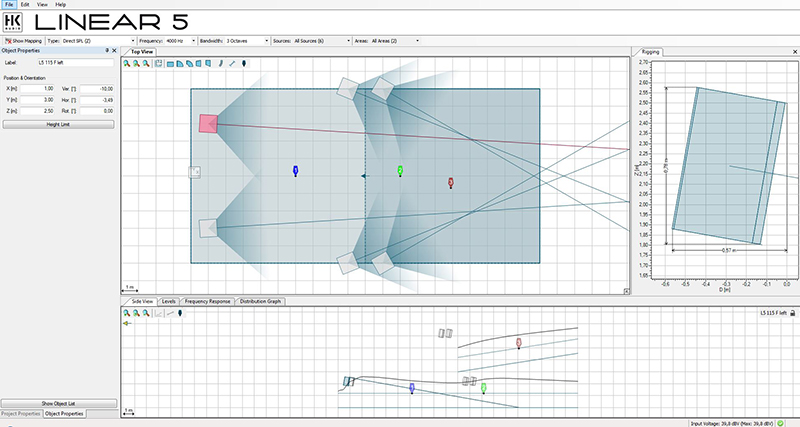Click the Y [m] position field
This screenshot has width=800, height=427.
(37, 100)
